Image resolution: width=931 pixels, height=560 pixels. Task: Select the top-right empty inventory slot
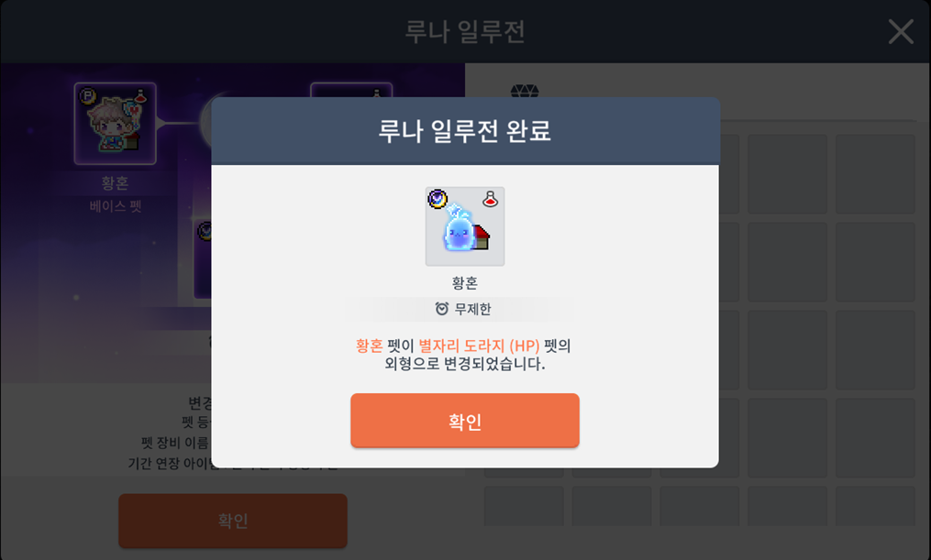click(x=875, y=174)
